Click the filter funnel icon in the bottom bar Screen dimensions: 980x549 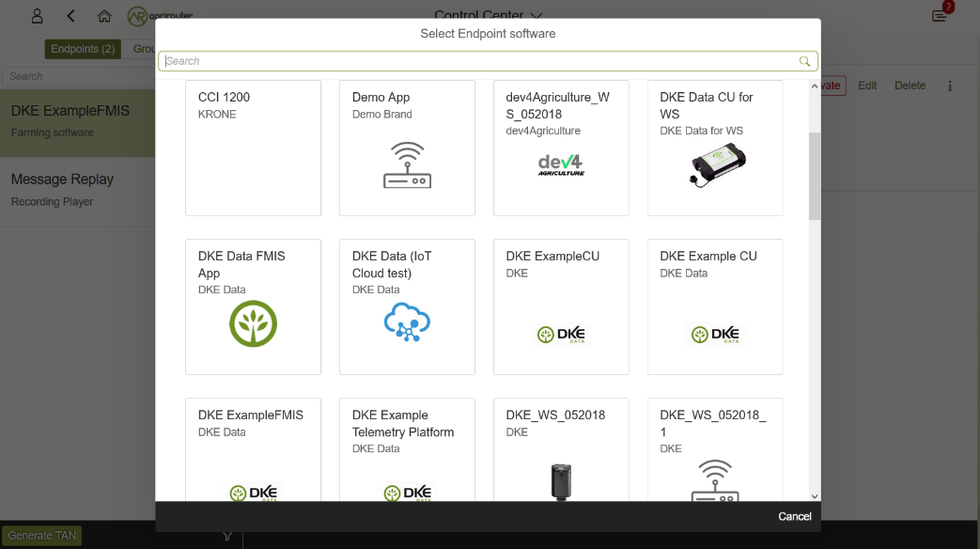pos(227,536)
